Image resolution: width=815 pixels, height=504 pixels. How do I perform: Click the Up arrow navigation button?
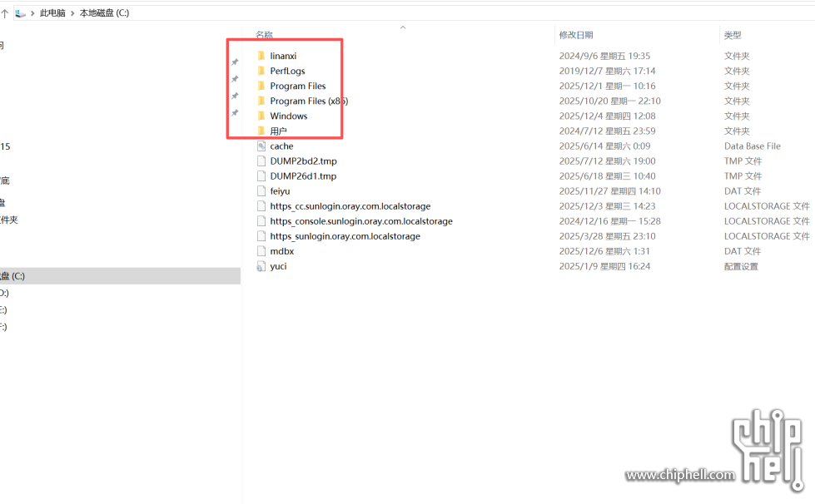(x=4, y=13)
